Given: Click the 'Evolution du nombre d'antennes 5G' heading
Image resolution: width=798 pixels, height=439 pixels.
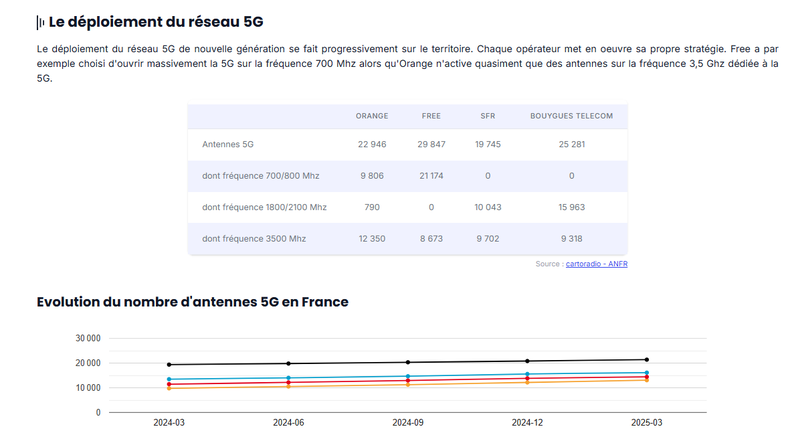Looking at the screenshot, I should click(192, 302).
